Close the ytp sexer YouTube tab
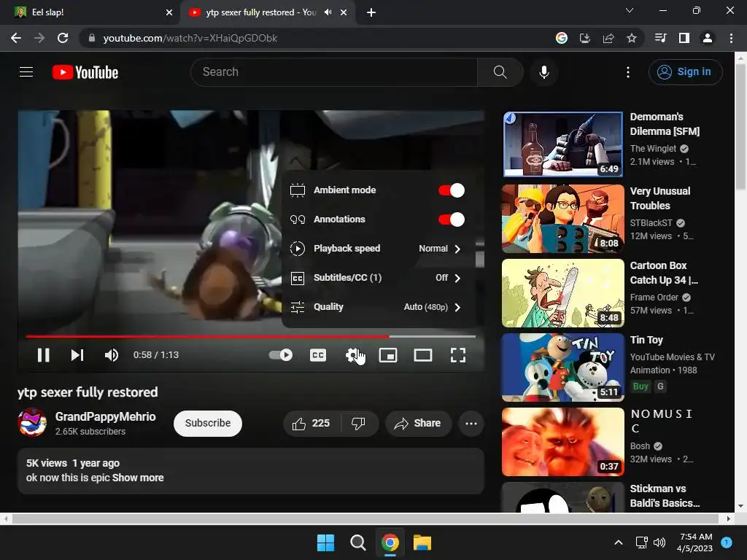The height and width of the screenshot is (560, 747). (x=344, y=12)
